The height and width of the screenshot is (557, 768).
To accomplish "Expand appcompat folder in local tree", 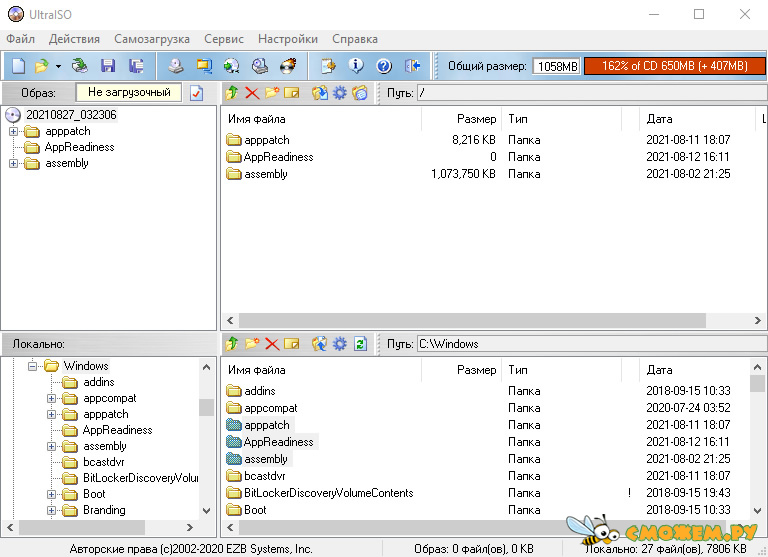I will coord(51,398).
